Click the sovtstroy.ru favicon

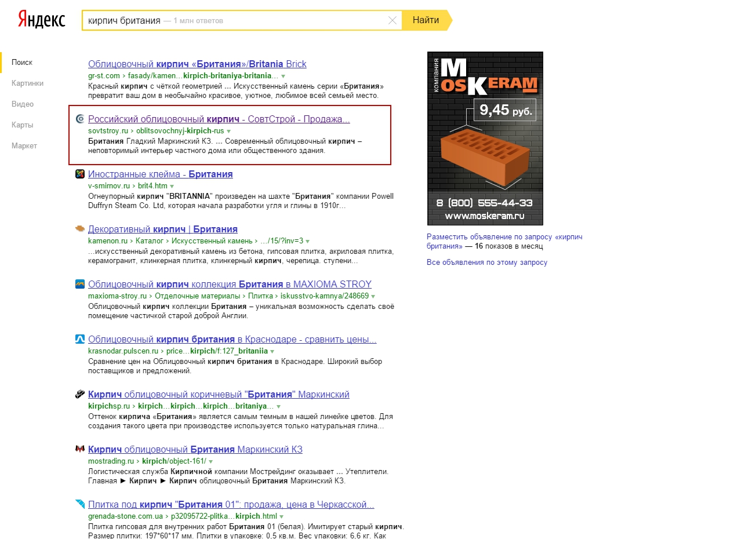pos(80,119)
